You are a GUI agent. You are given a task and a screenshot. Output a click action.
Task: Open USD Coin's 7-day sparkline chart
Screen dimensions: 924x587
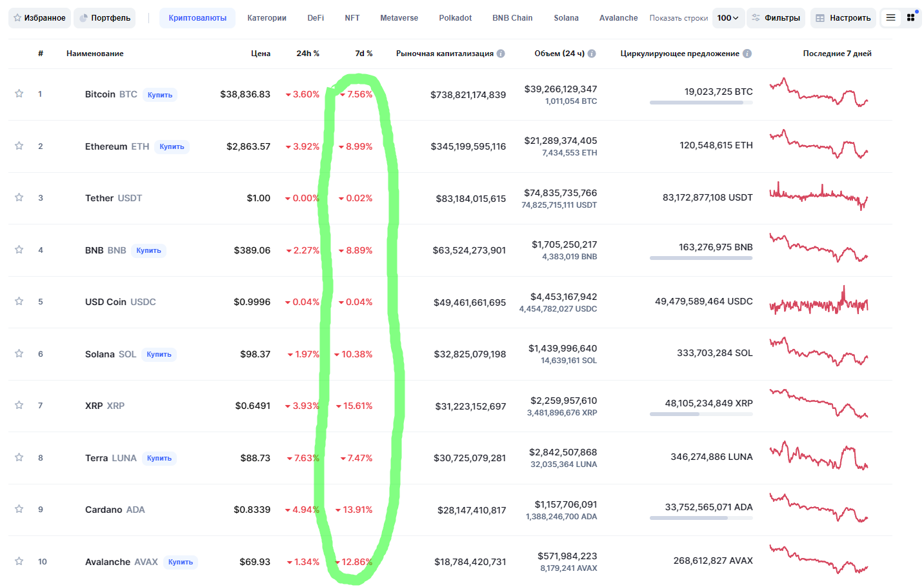pyautogui.click(x=819, y=301)
